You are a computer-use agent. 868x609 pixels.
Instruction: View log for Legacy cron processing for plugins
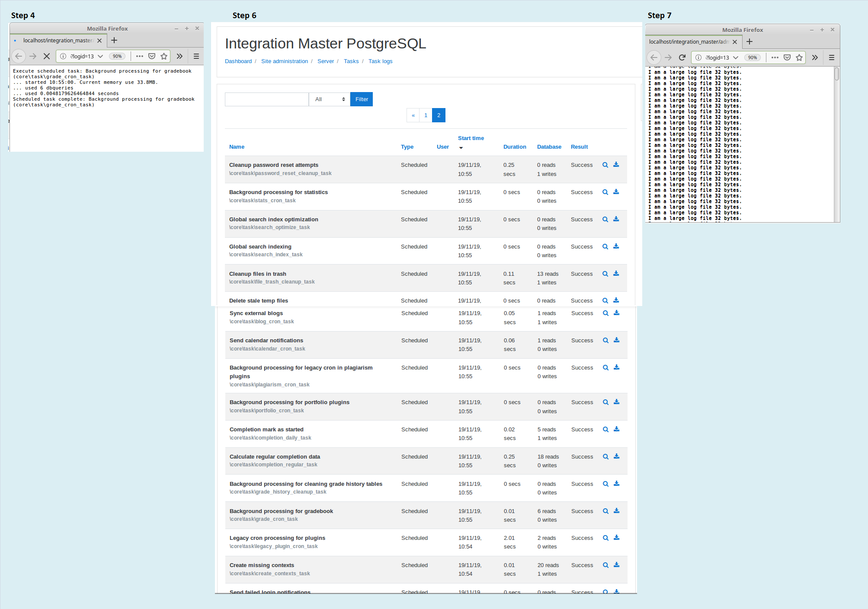pyautogui.click(x=605, y=538)
